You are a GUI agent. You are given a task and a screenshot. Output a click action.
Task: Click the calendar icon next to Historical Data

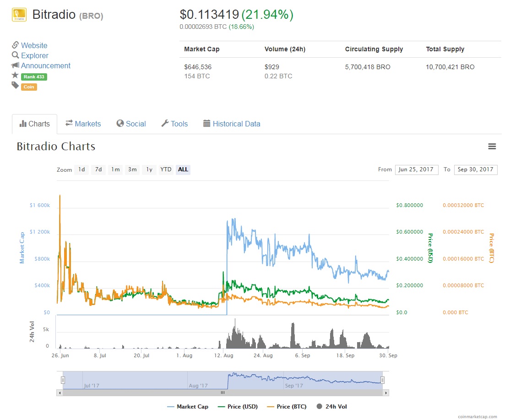(206, 124)
